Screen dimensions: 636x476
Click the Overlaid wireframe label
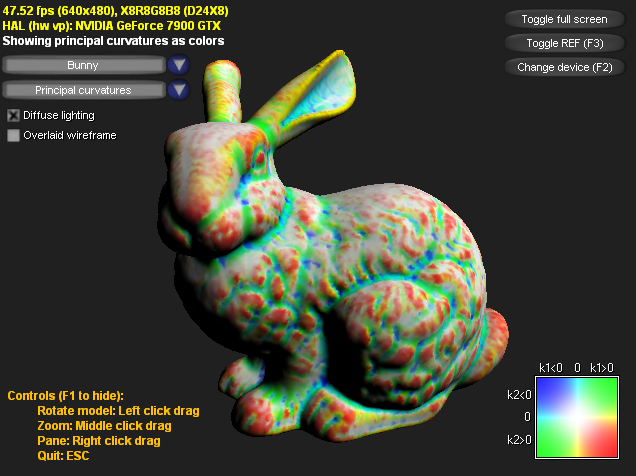click(x=70, y=135)
